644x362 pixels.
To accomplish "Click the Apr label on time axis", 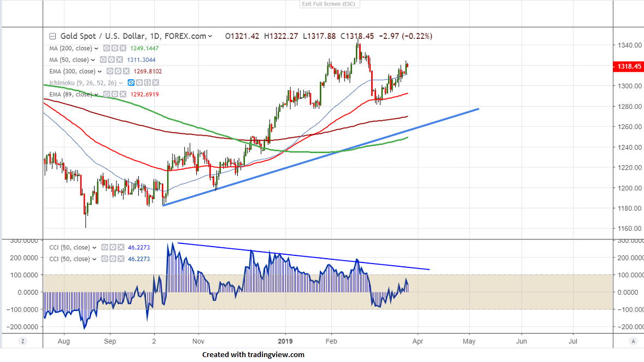I will pyautogui.click(x=418, y=341).
